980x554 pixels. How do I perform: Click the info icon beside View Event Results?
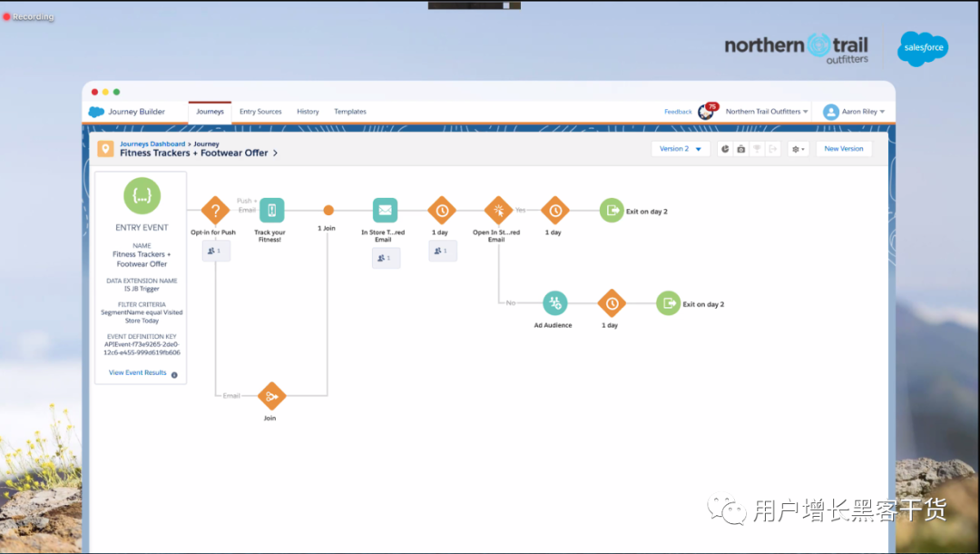174,375
